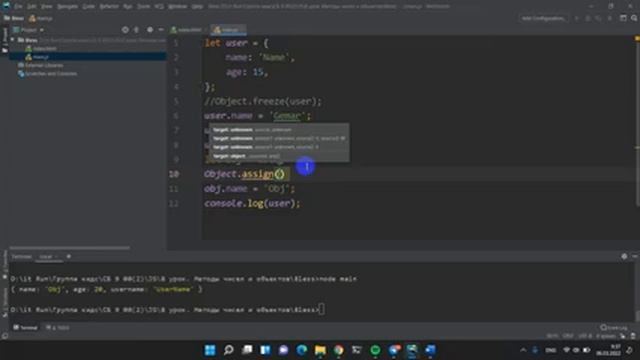Image resolution: width=640 pixels, height=360 pixels.
Task: Add new terminal session with plus
Action: (69, 257)
